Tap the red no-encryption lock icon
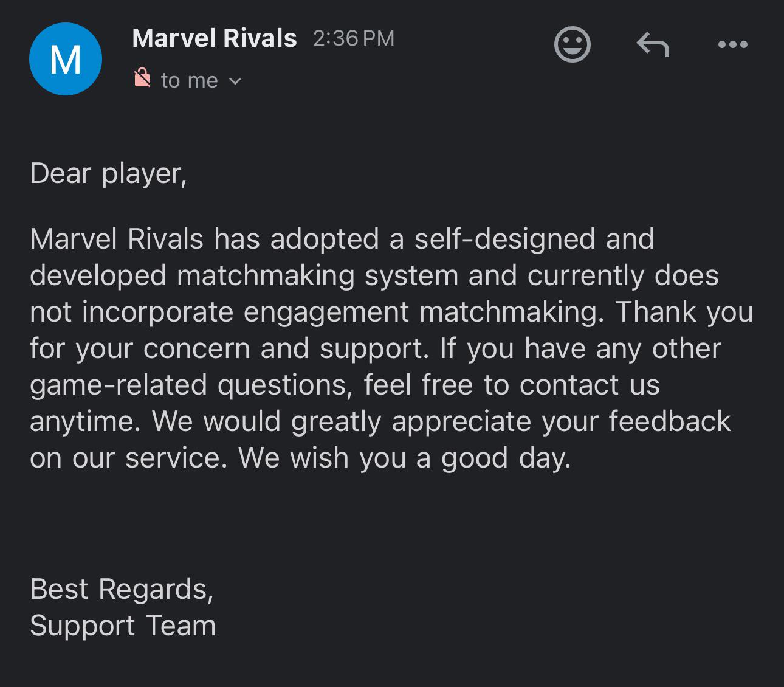784x687 pixels. [142, 78]
